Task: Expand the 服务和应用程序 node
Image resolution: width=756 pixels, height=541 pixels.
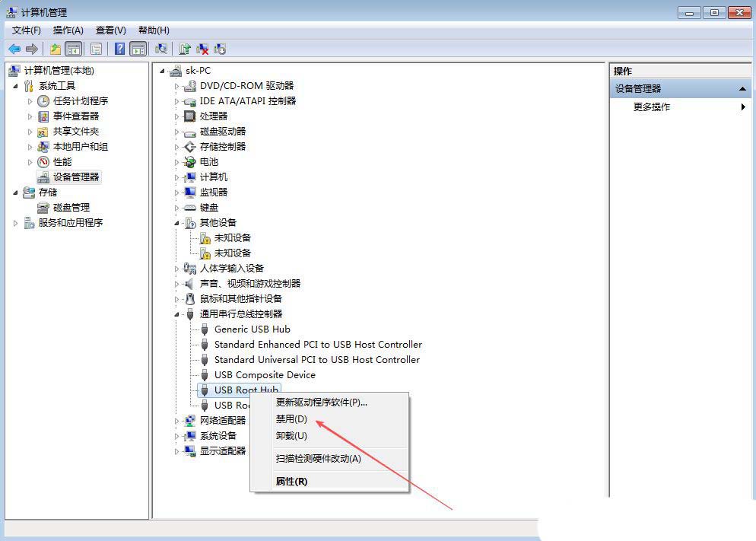Action: (15, 223)
